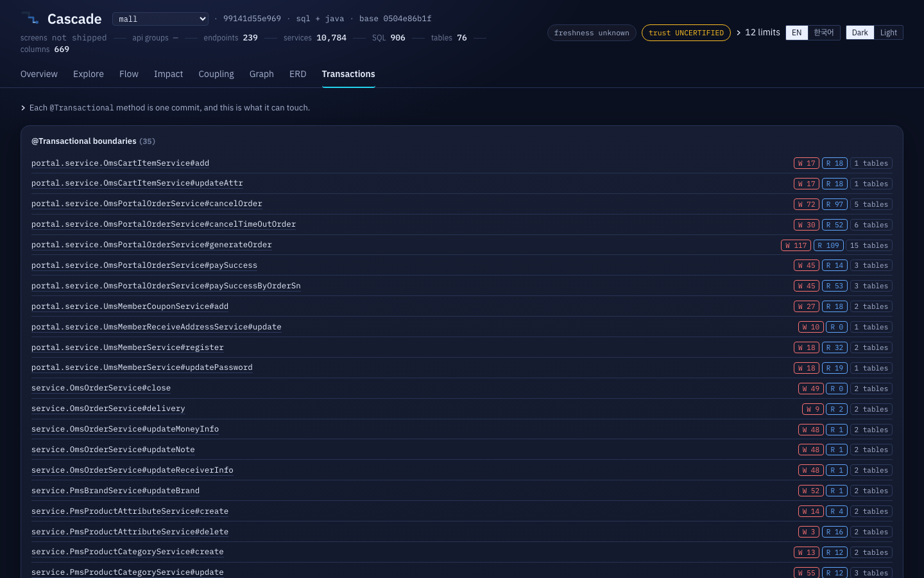Click R 14 badge on paySuccess row
This screenshot has width=924, height=578.
click(x=835, y=265)
